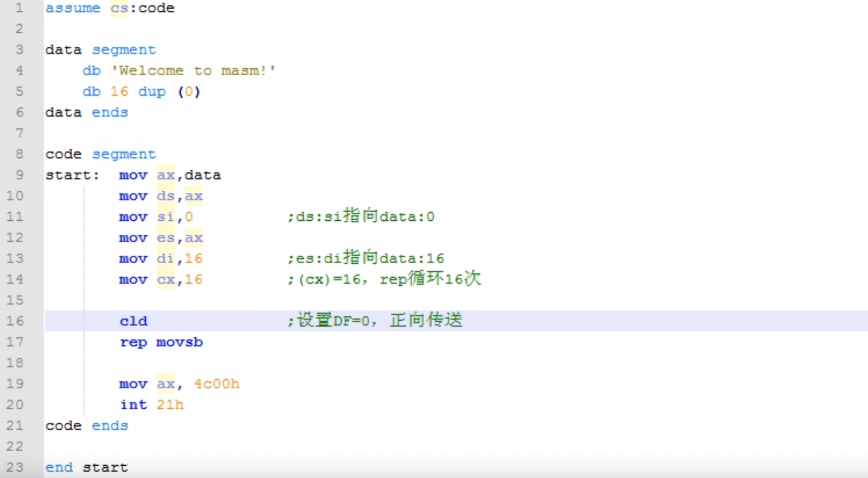The height and width of the screenshot is (478, 868).
Task: Click 'movsb' on line 17
Action: (180, 342)
